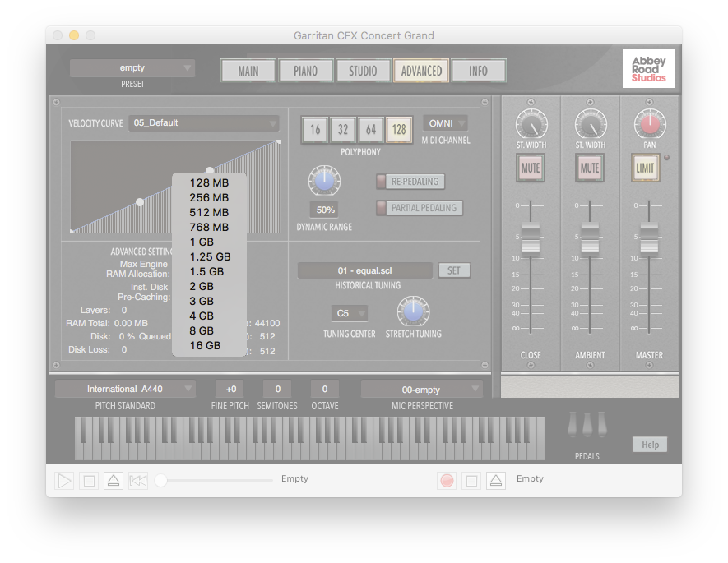Choose 16 GB RAM allocation
The width and height of the screenshot is (728, 563).
[209, 346]
